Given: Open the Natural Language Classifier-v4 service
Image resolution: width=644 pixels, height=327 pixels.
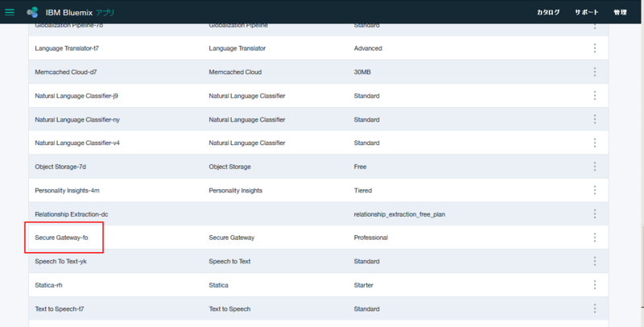Looking at the screenshot, I should 77,143.
